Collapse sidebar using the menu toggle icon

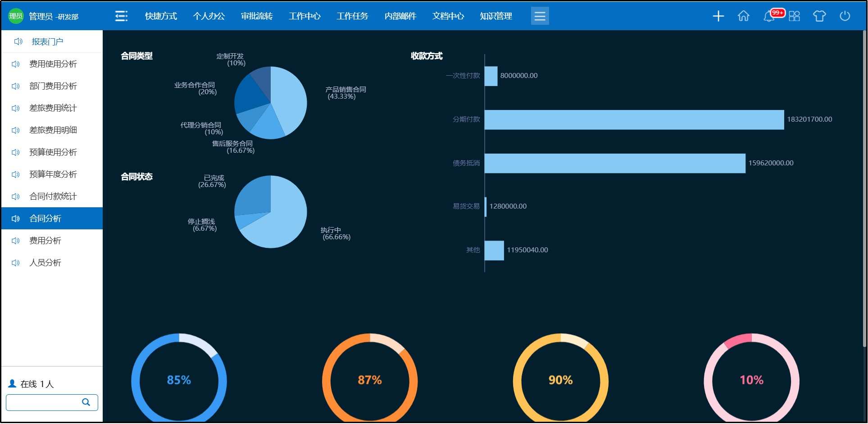121,16
